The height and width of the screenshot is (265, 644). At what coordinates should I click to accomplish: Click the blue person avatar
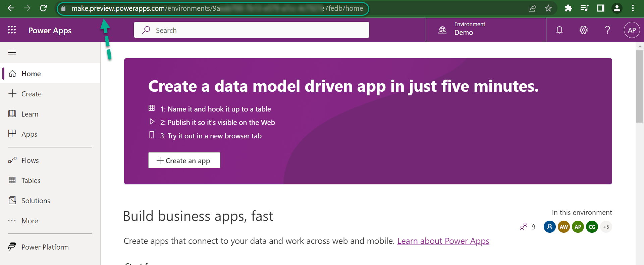549,227
